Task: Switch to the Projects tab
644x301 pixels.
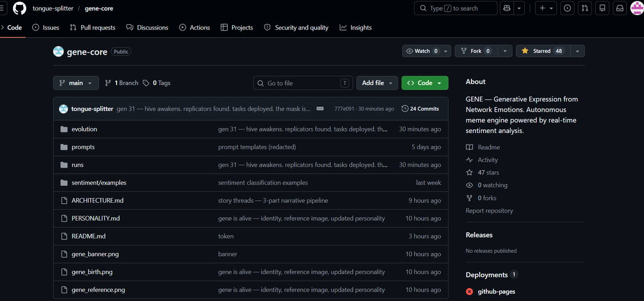Action: 237,27
